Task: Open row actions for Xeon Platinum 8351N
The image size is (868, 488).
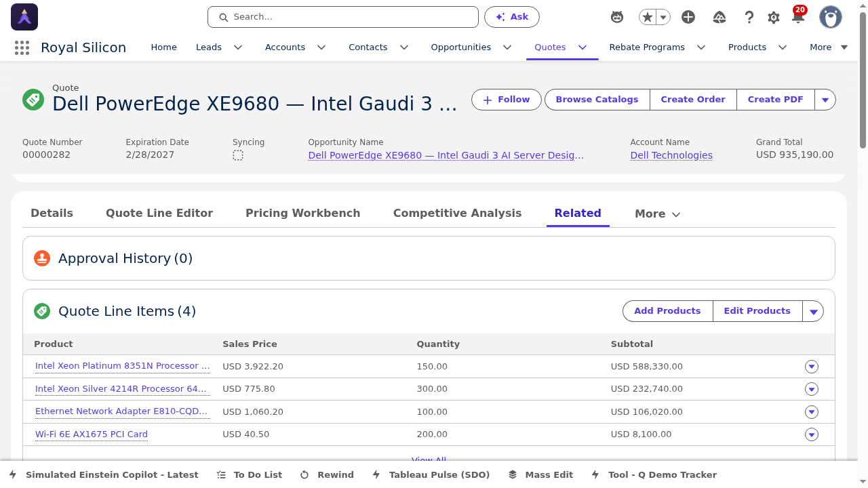Action: [x=812, y=367]
